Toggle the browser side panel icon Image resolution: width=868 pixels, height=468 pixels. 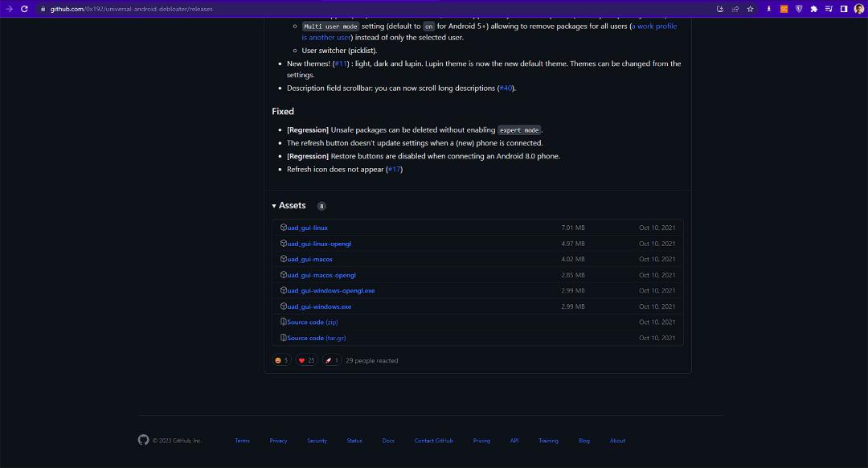click(844, 9)
